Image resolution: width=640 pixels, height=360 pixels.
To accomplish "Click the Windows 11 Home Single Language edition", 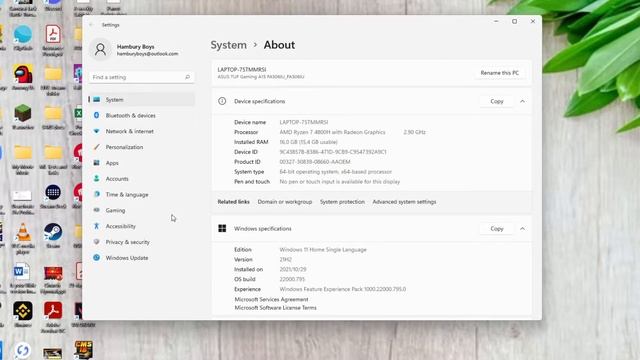I will coord(323,249).
